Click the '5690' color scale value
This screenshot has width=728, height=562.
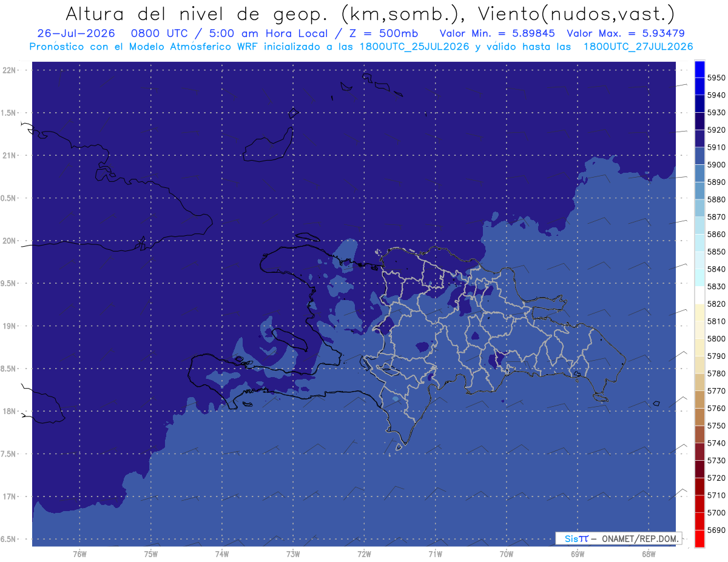pos(716,530)
